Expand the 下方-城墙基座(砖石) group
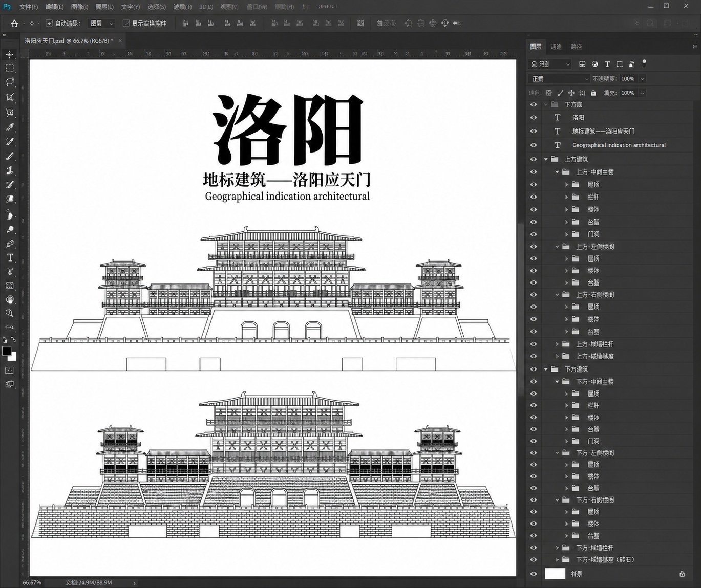The image size is (701, 588). point(557,560)
